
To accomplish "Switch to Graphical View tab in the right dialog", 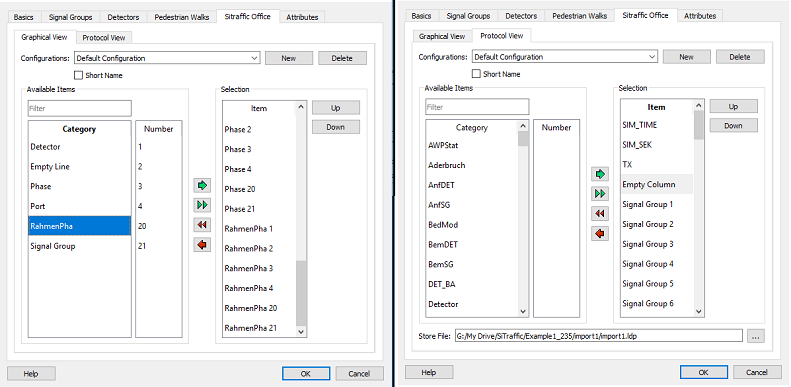I will pyautogui.click(x=442, y=36).
